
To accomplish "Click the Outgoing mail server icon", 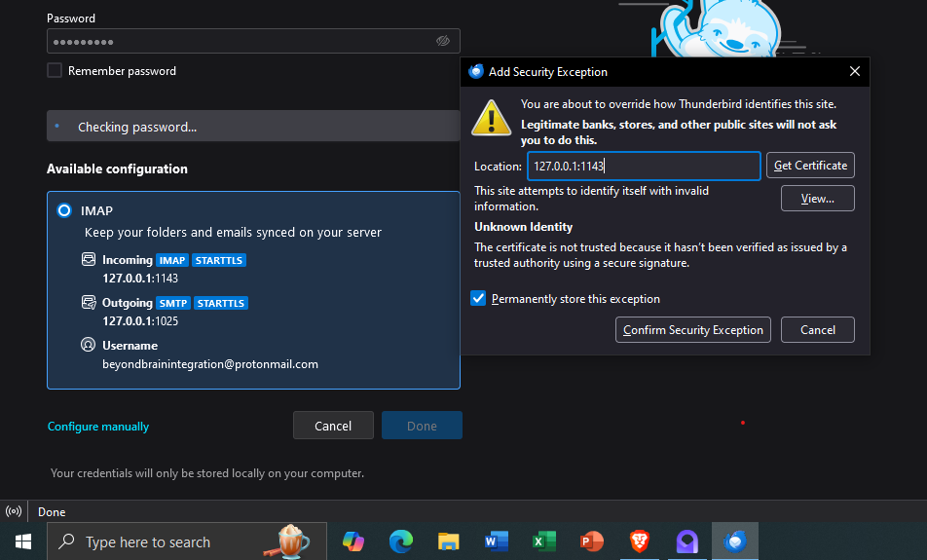I will click(x=88, y=302).
